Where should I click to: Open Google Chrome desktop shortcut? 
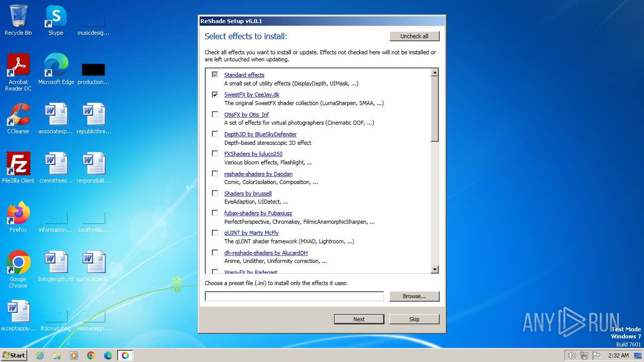point(18,269)
